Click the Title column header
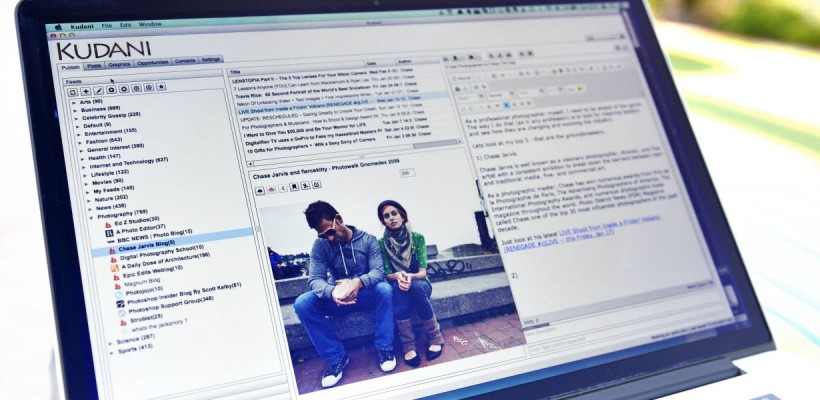Screen dimensions: 820x400 point(296,68)
